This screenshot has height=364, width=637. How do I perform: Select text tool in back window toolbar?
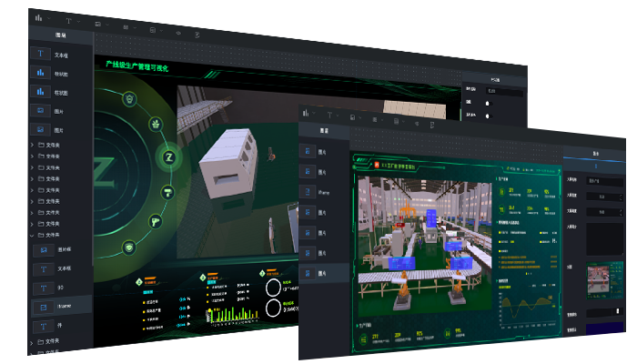[68, 18]
